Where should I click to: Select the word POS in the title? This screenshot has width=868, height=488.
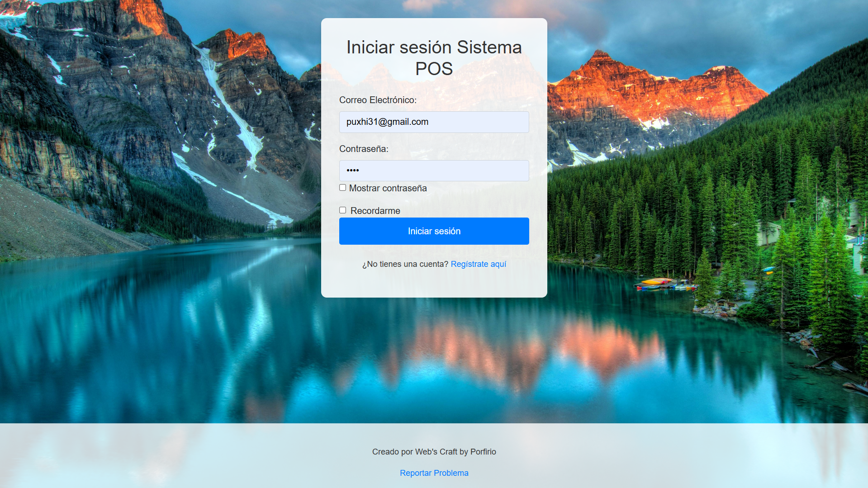pos(434,69)
